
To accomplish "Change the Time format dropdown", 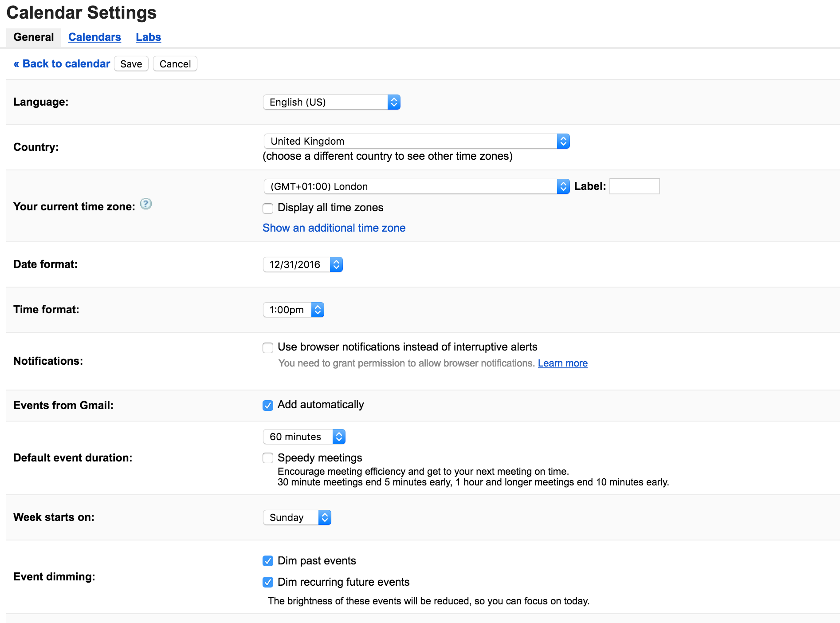I will 294,310.
